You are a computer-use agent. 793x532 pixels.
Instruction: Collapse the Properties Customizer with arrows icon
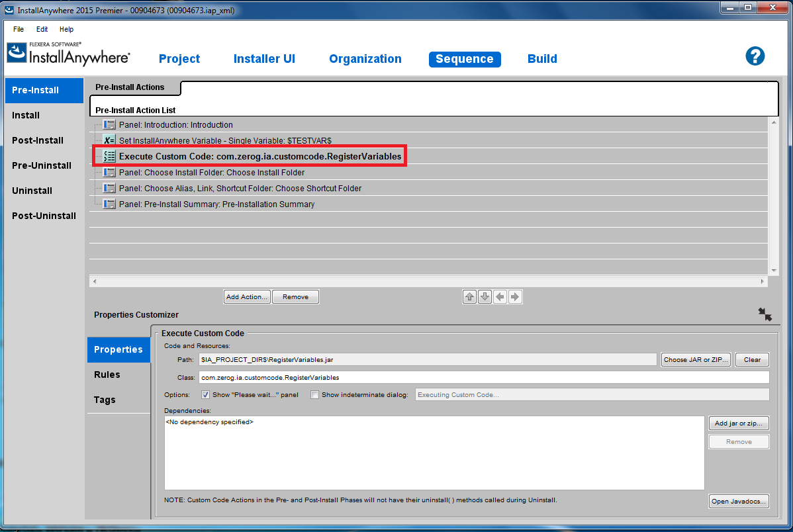tap(765, 314)
